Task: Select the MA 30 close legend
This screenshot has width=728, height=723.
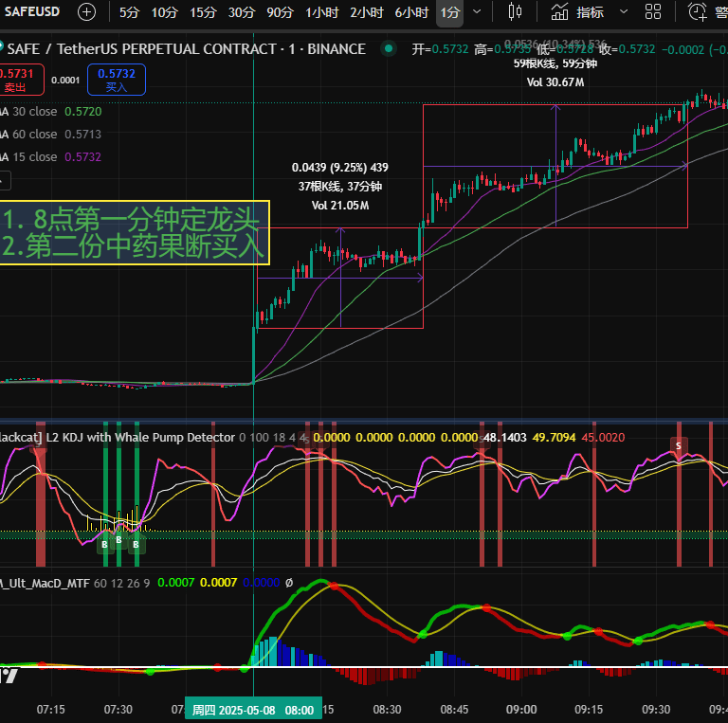Action: (50, 112)
